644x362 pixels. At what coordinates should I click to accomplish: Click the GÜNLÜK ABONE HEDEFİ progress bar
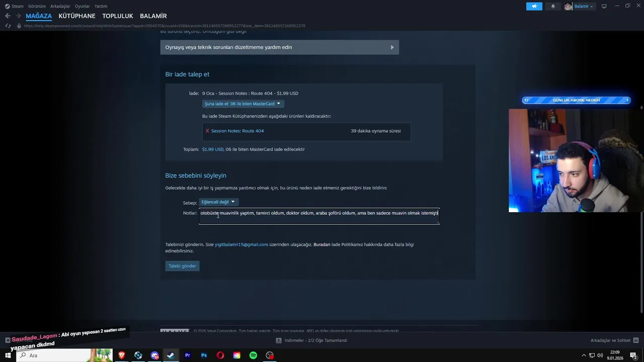pos(576,100)
